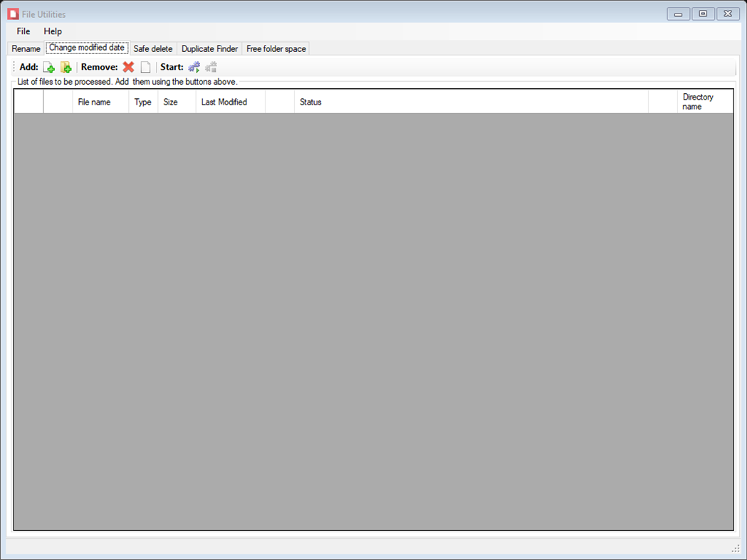Start processing with the gears icon
This screenshot has height=560, width=747.
click(194, 66)
